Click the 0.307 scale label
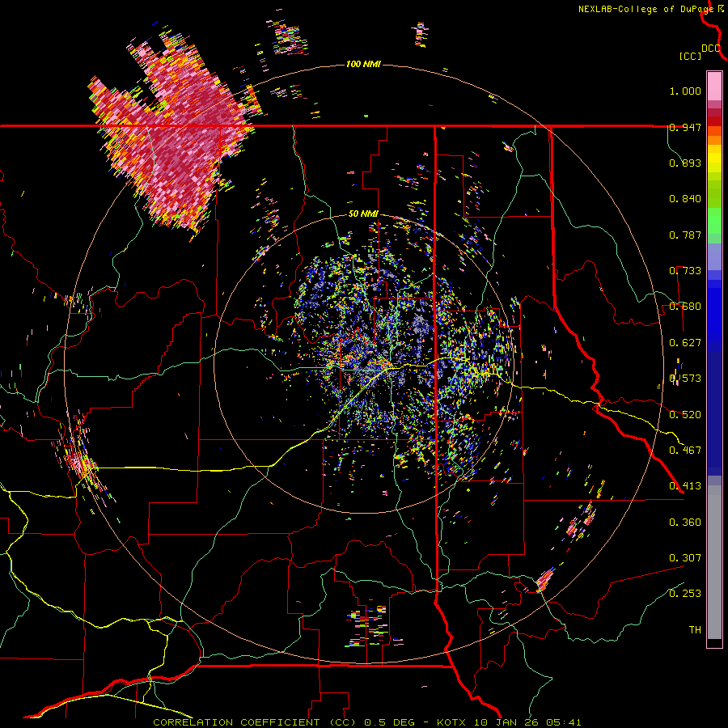728x728 pixels. (685, 558)
